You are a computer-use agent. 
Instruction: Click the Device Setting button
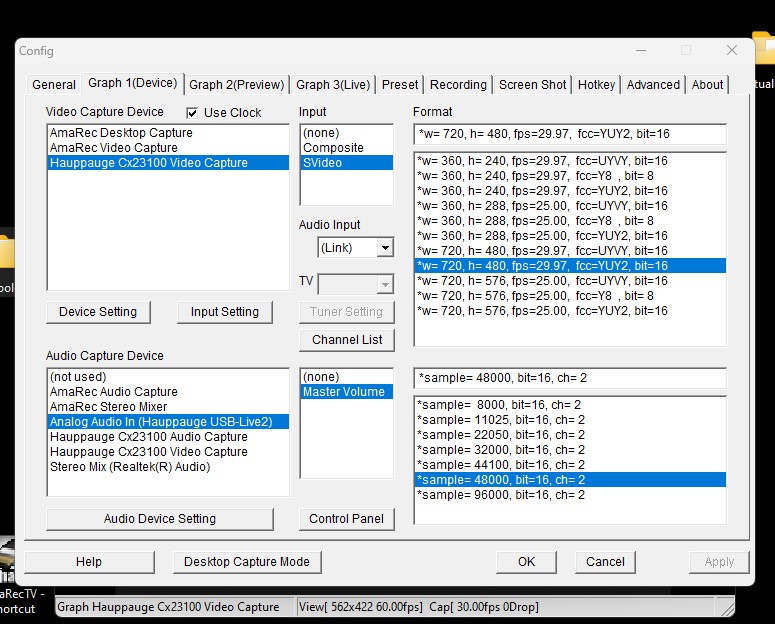point(98,312)
